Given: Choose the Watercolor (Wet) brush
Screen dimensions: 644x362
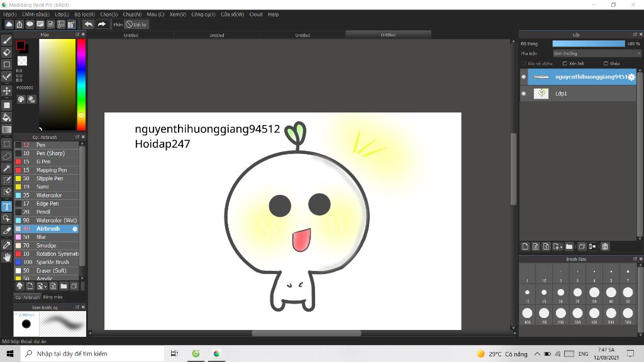Looking at the screenshot, I should click(57, 221).
